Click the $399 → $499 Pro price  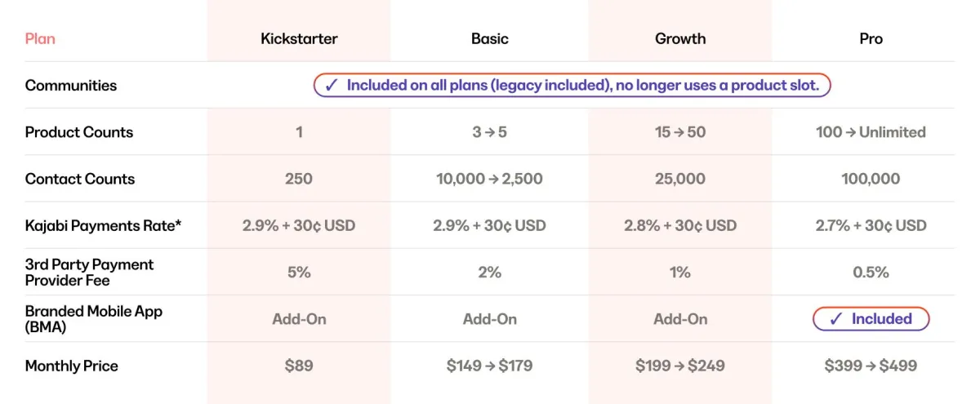[871, 366]
